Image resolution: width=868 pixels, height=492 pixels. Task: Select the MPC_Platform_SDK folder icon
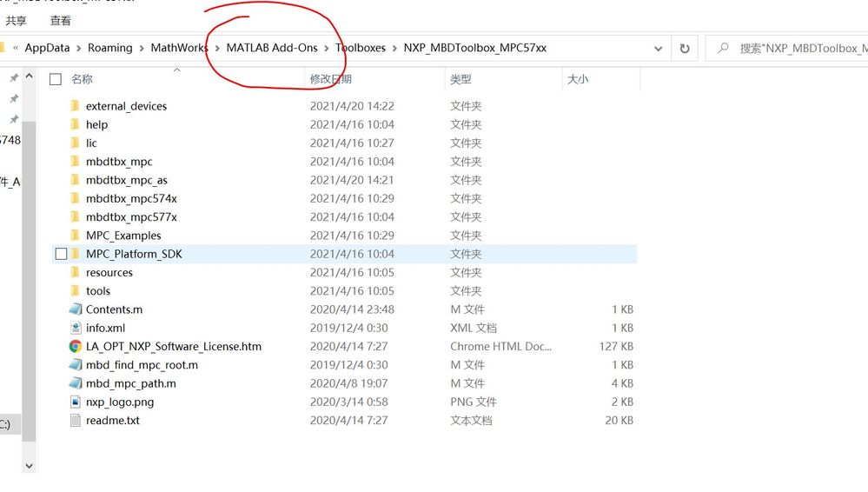(x=76, y=254)
